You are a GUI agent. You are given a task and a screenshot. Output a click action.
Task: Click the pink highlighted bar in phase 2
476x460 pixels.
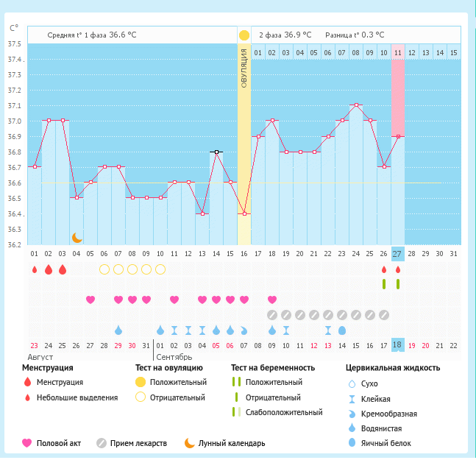click(398, 96)
